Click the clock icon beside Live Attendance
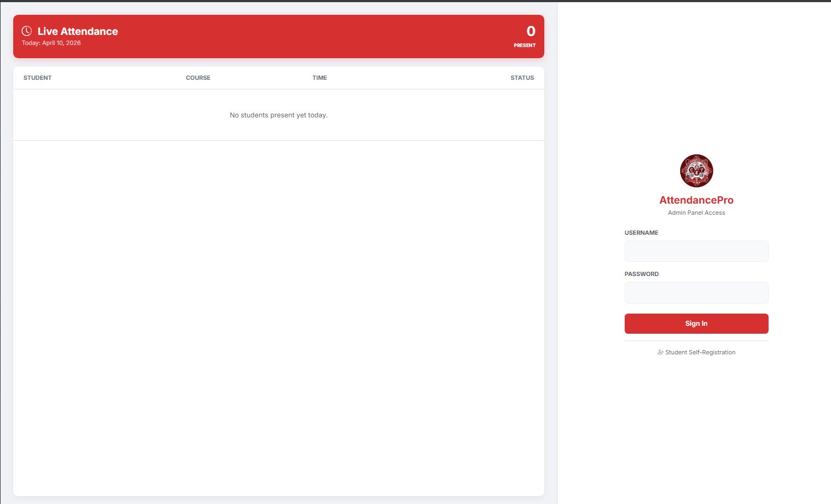Image resolution: width=831 pixels, height=504 pixels. tap(26, 31)
